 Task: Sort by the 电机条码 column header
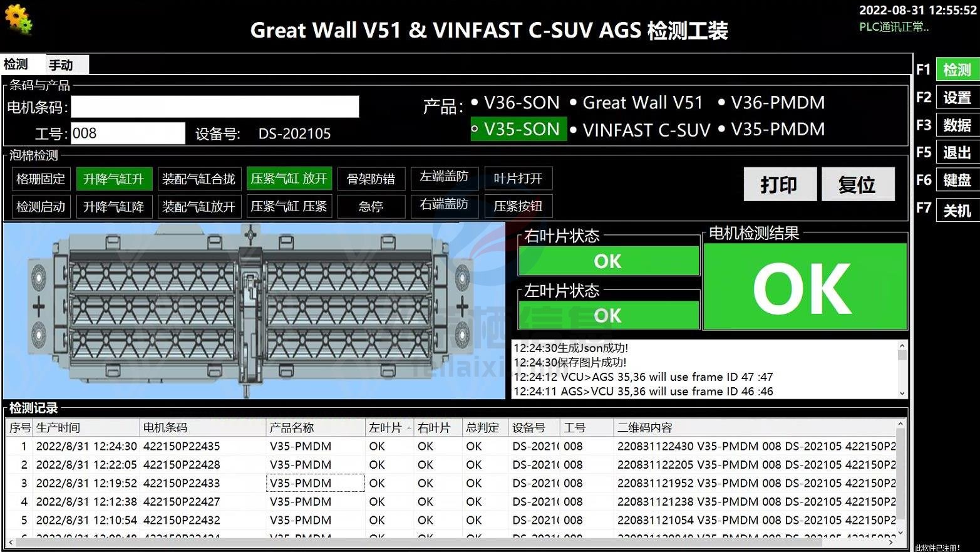click(203, 428)
